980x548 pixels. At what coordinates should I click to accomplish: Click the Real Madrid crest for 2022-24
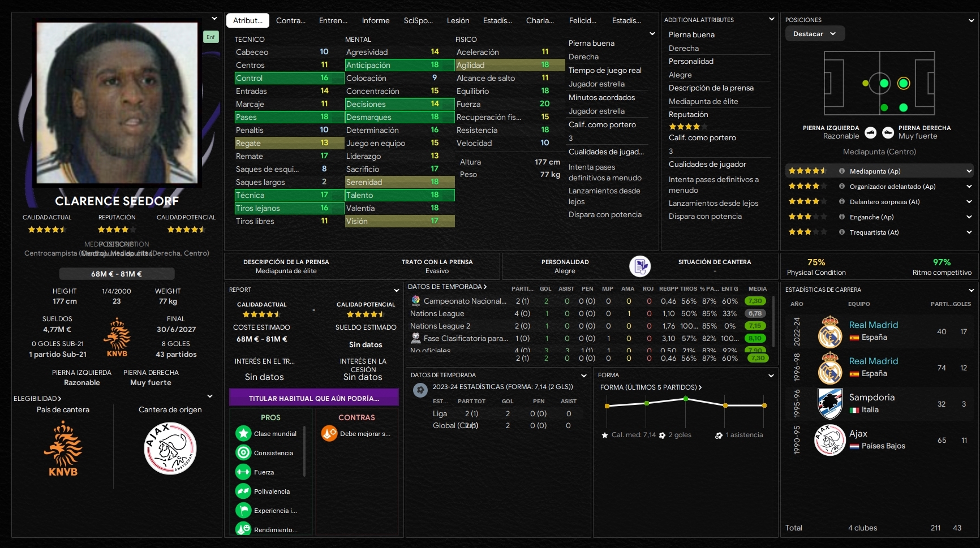[830, 331]
